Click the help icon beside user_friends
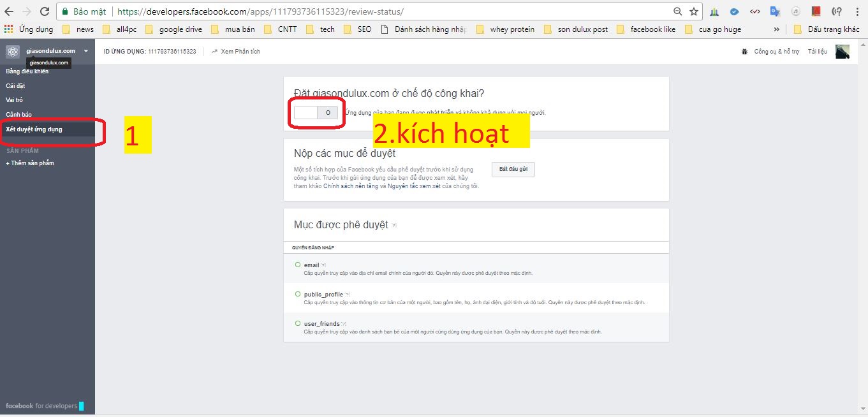The width and height of the screenshot is (868, 417). (x=344, y=324)
